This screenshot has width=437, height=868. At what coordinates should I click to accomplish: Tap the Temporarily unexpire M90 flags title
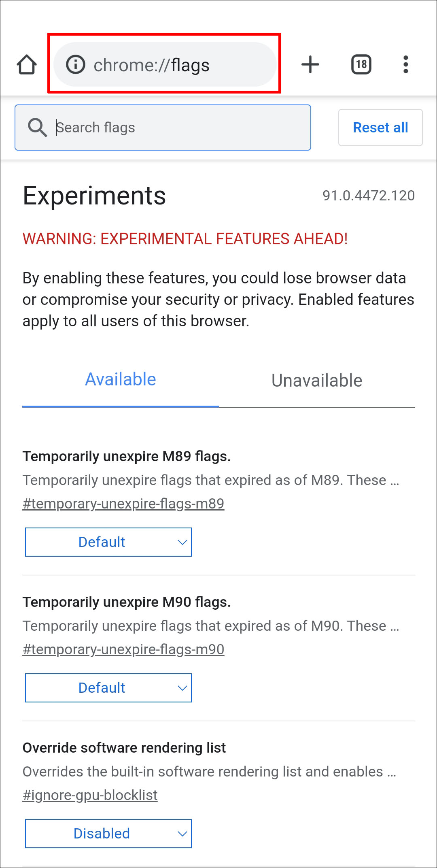pos(127,602)
